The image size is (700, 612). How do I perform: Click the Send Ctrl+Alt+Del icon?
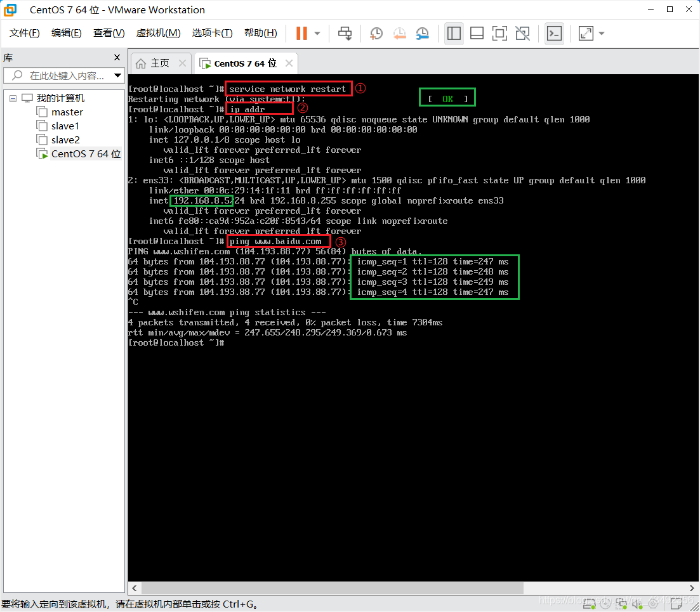tap(345, 33)
